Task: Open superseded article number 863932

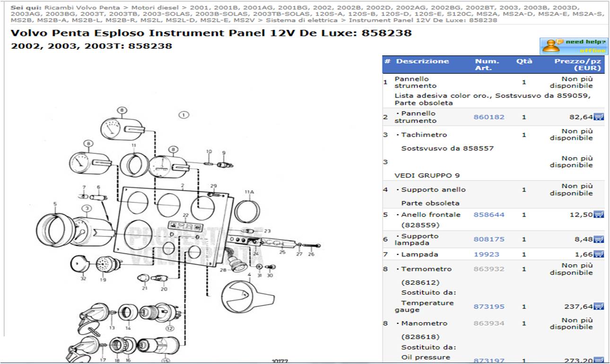Action: tap(489, 269)
